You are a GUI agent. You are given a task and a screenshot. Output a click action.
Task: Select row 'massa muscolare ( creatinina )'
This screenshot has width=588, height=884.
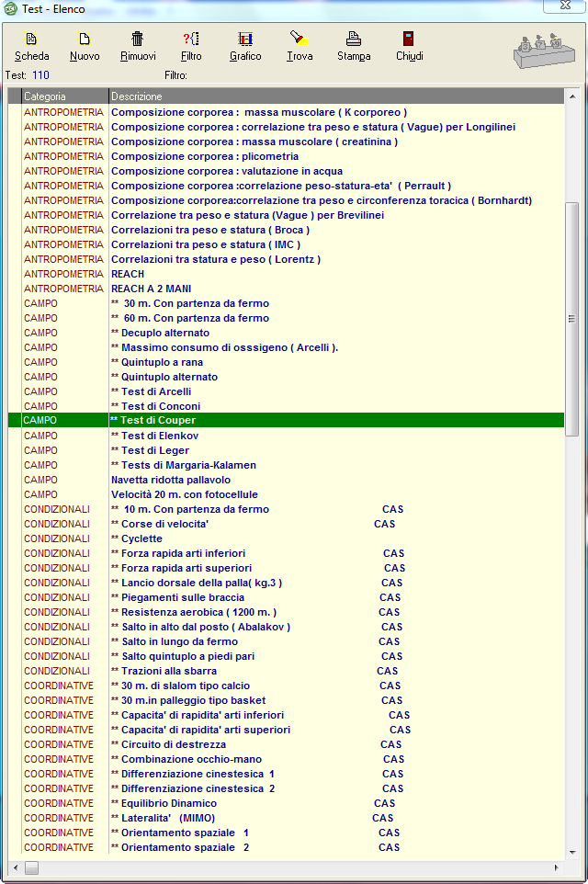[x=286, y=142]
